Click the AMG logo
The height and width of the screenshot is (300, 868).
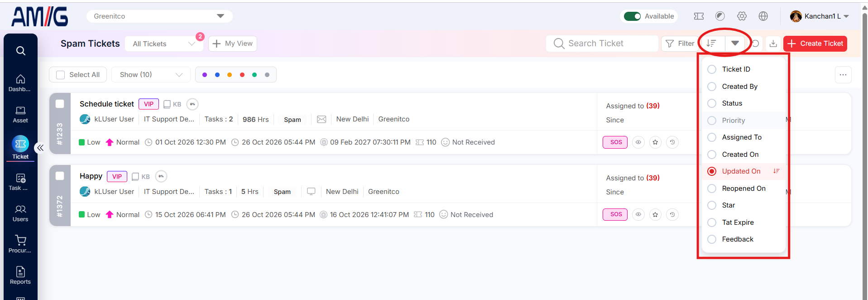(40, 16)
